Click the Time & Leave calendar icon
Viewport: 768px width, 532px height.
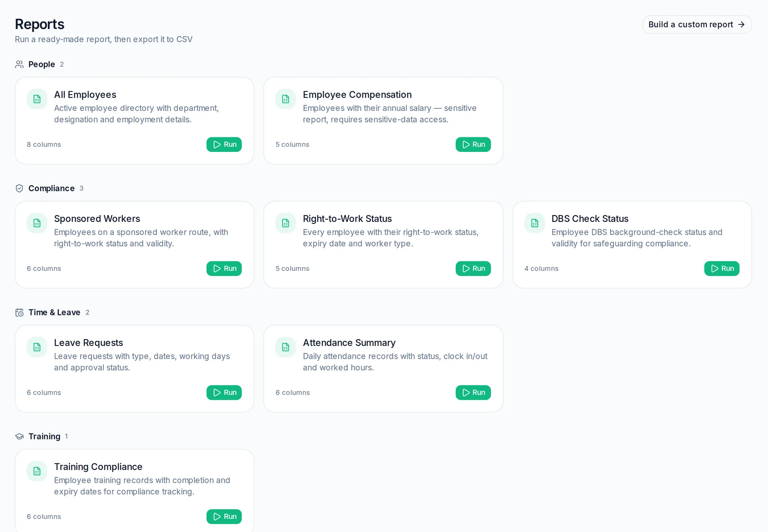pyautogui.click(x=19, y=312)
